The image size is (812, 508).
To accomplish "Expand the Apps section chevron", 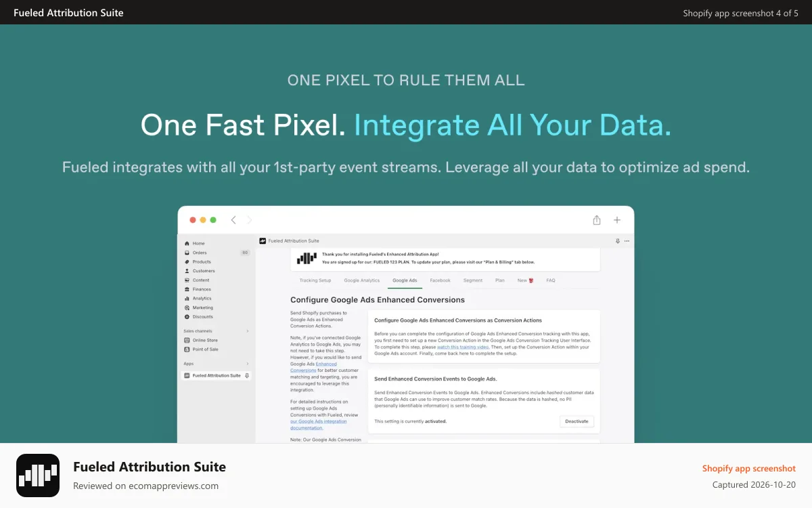I will tap(248, 364).
